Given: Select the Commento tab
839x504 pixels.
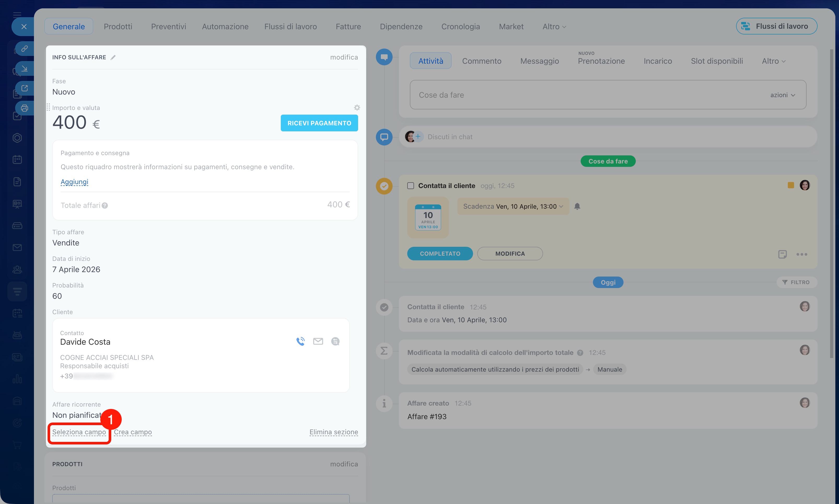Looking at the screenshot, I should point(482,61).
